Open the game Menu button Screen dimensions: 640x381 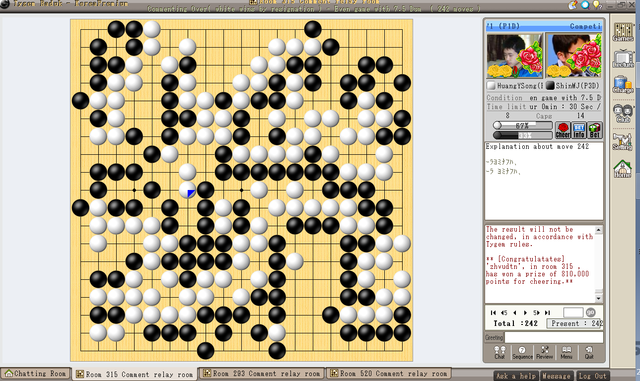566,352
